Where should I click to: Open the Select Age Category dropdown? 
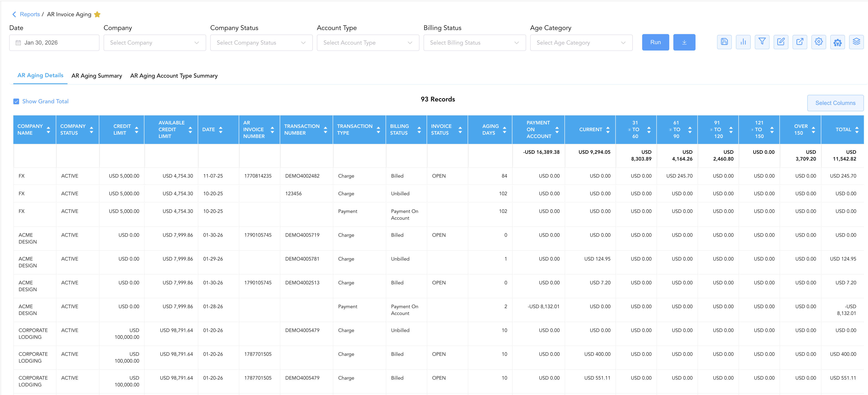tap(581, 43)
